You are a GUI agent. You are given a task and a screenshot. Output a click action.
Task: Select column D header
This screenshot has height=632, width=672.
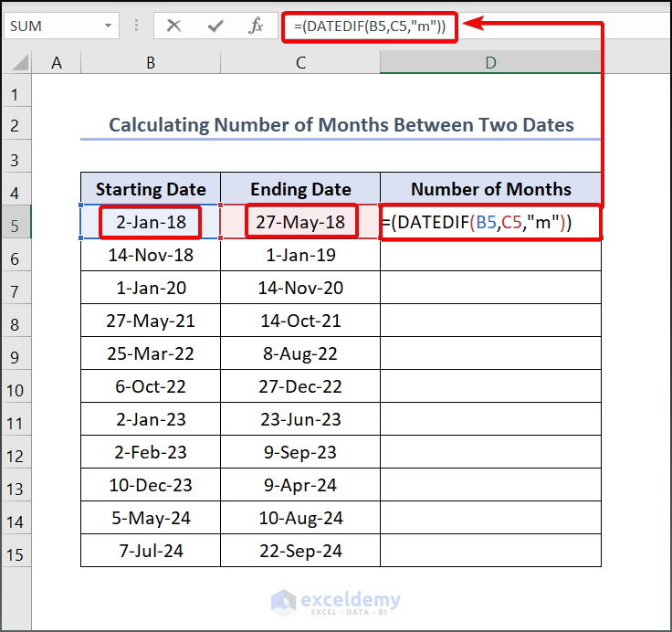(490, 63)
